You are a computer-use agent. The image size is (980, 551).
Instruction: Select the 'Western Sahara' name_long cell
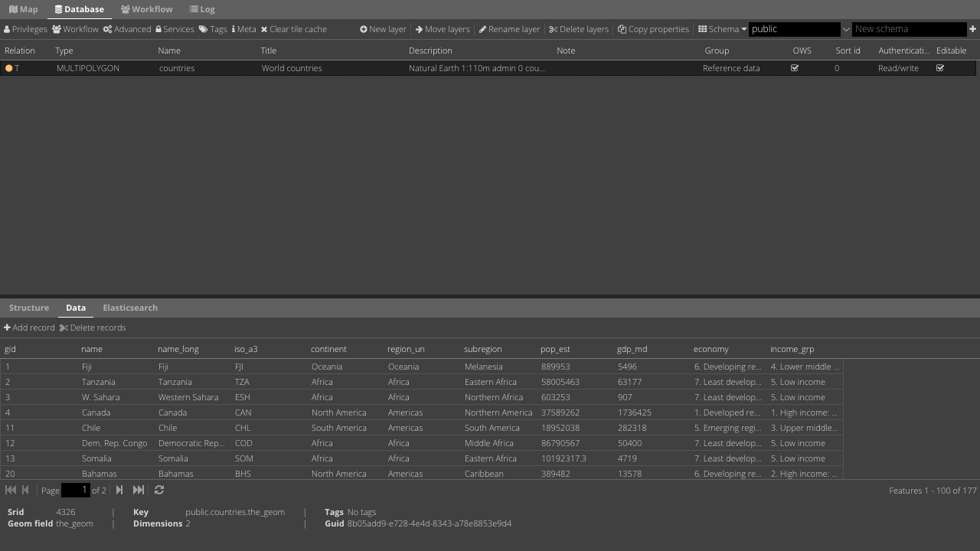click(188, 397)
